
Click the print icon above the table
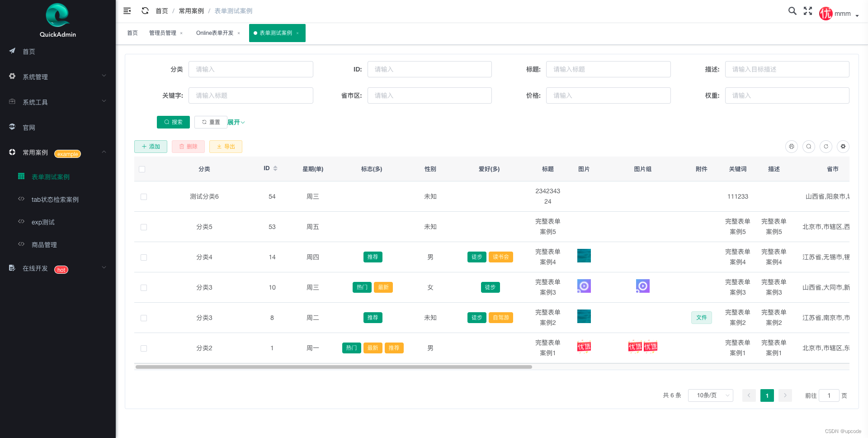(x=792, y=147)
